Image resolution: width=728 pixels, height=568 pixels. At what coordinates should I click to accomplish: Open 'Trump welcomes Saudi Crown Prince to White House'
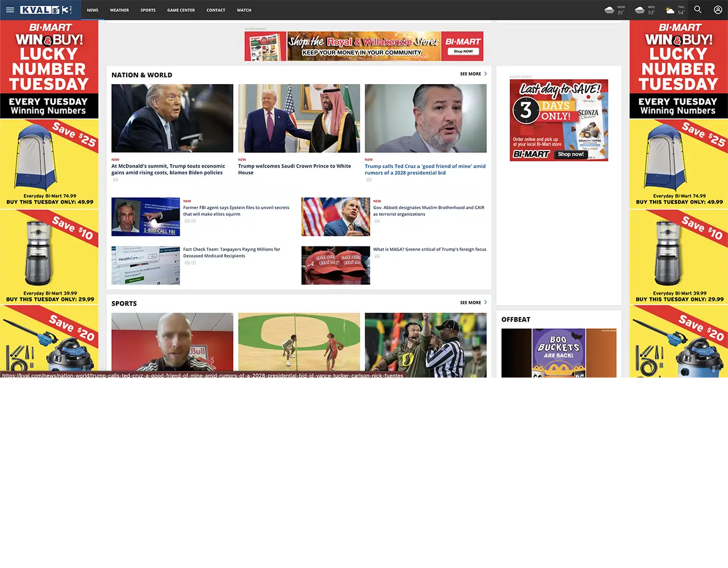(294, 169)
